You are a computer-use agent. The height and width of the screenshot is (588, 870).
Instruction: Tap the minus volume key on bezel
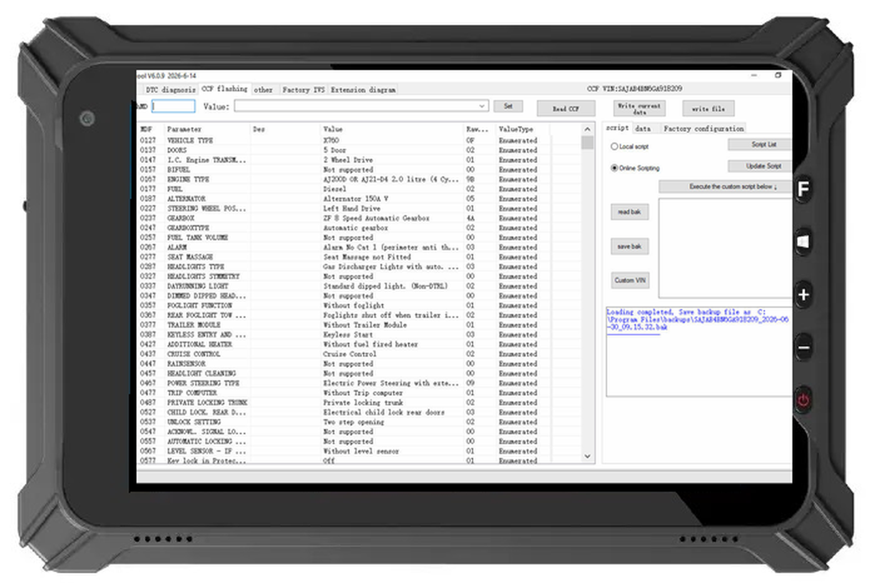[804, 347]
